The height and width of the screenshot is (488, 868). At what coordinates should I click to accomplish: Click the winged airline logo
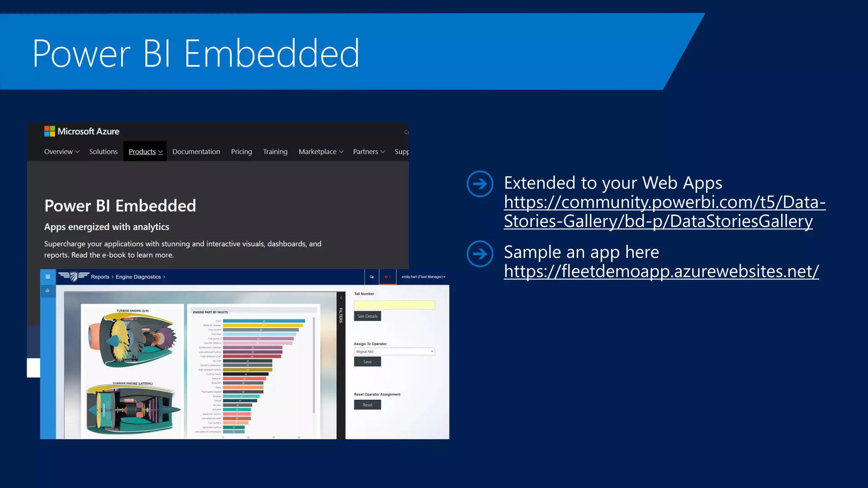(x=73, y=277)
